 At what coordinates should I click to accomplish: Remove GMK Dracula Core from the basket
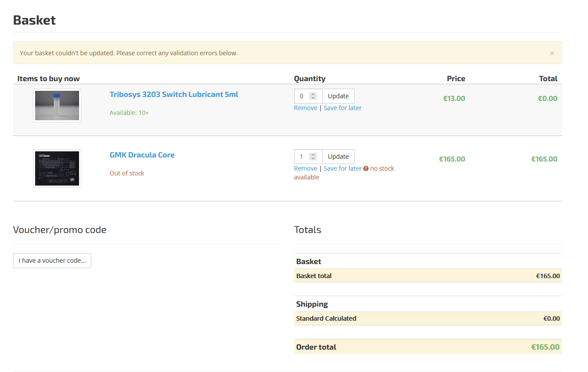point(306,168)
